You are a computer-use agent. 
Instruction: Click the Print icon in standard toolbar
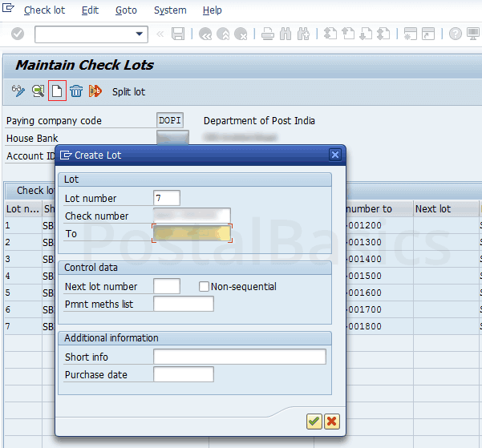click(x=268, y=34)
